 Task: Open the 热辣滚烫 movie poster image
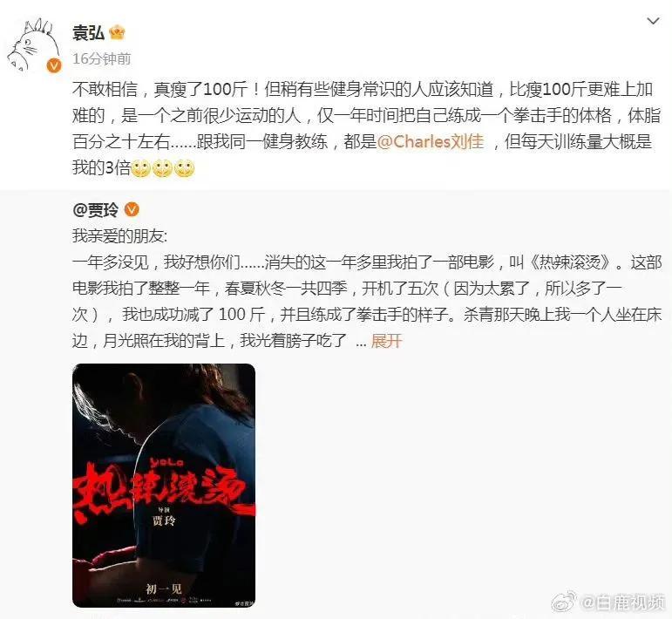coord(164,486)
